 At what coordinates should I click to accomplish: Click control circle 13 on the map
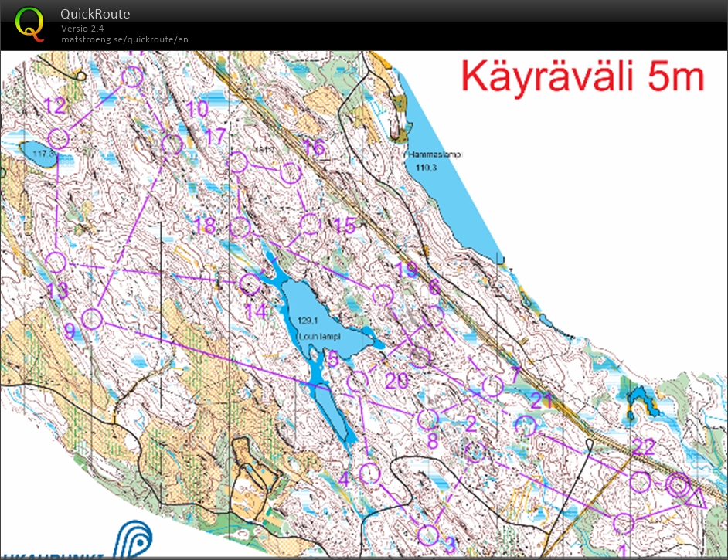point(56,262)
